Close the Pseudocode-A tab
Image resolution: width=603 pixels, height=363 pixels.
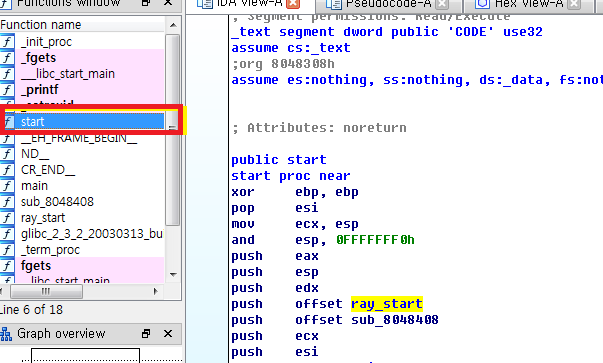click(x=442, y=4)
